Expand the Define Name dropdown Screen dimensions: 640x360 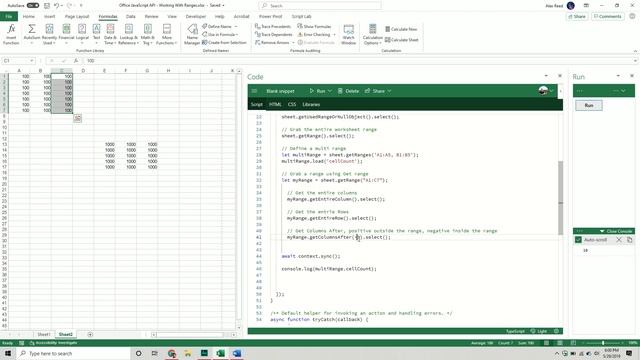(x=236, y=27)
